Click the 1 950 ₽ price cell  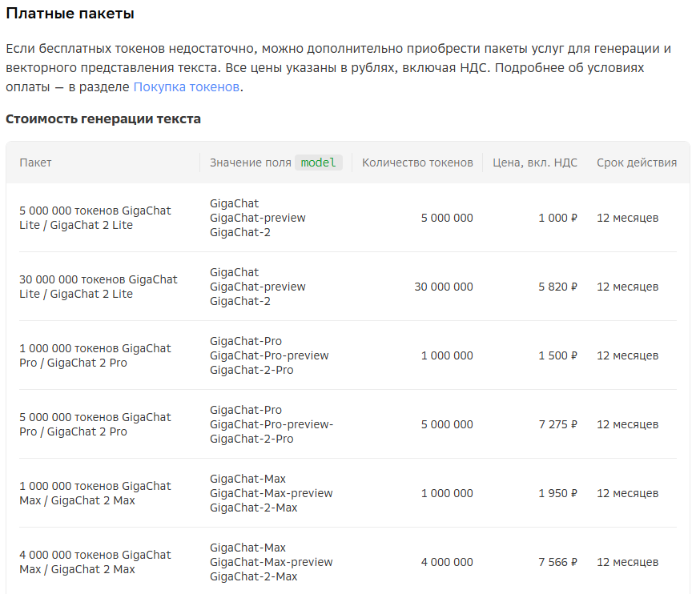[557, 493]
